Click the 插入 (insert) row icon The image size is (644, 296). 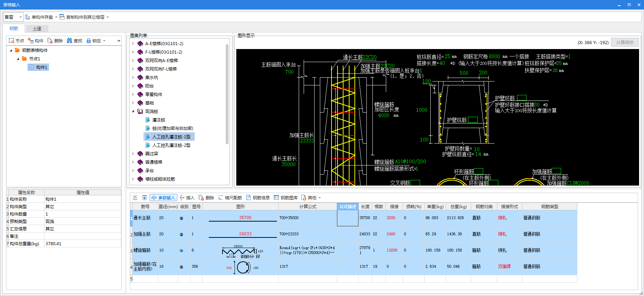pos(182,198)
